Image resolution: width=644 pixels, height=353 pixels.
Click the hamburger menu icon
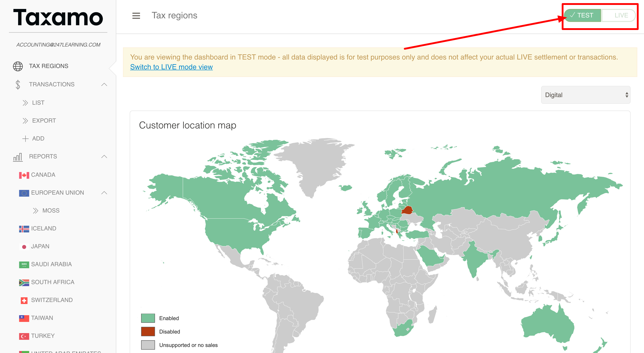tap(136, 16)
